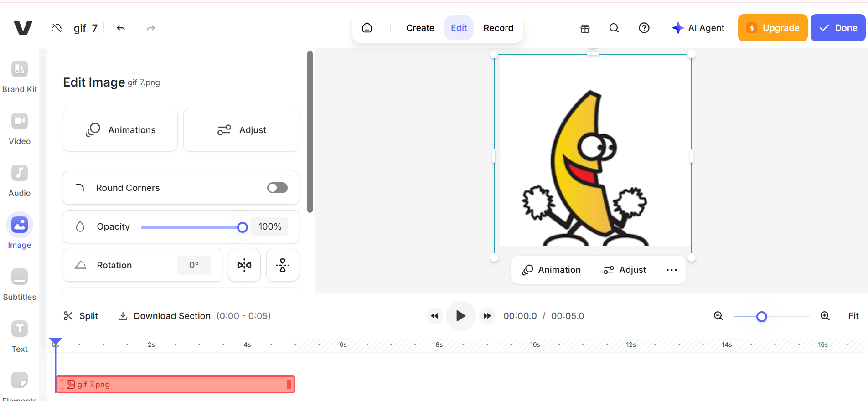Image resolution: width=868 pixels, height=401 pixels.
Task: Click the timeline playhead marker
Action: coord(56,341)
